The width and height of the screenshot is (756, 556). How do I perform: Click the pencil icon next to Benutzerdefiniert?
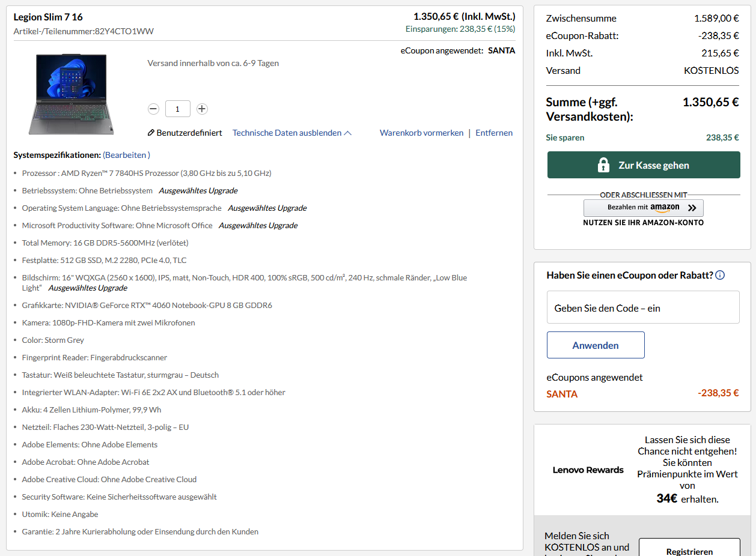coord(152,132)
